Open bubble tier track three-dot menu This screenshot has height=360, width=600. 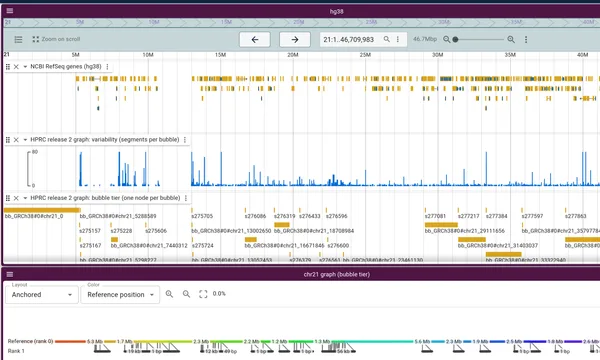(186, 198)
